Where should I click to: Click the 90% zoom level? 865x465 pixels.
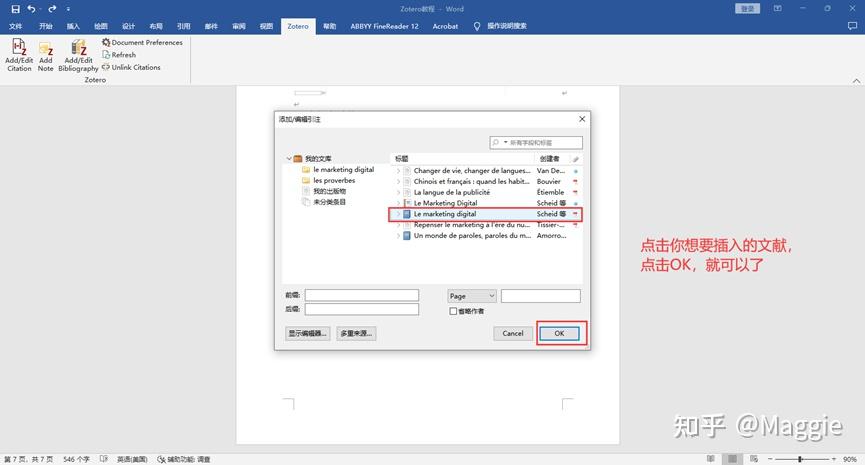(850, 459)
